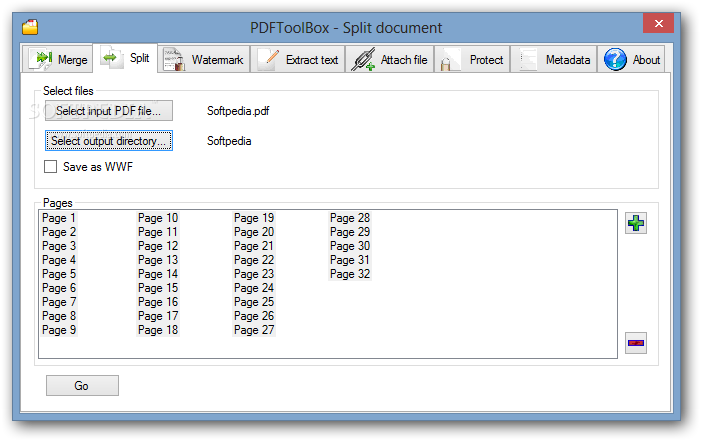Click the Softpedia.pdf input file name

(238, 111)
